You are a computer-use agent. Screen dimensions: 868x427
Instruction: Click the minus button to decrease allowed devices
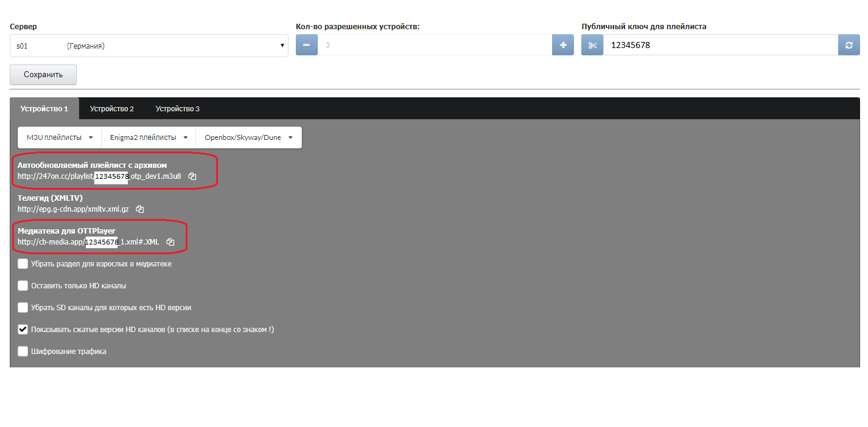tap(306, 45)
